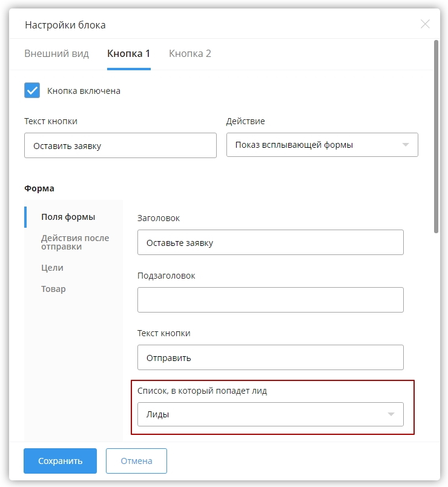This screenshot has height=487, width=448.
Task: Open the Товар section
Action: click(53, 289)
